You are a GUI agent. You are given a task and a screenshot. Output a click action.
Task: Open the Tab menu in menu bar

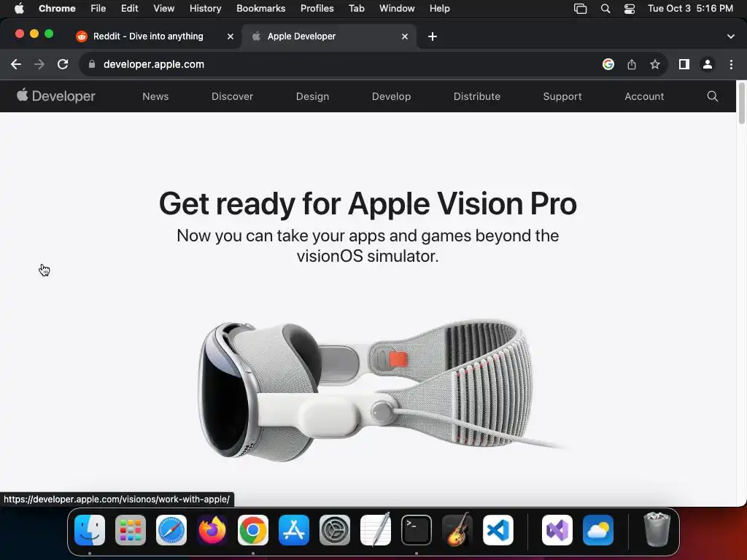point(357,9)
